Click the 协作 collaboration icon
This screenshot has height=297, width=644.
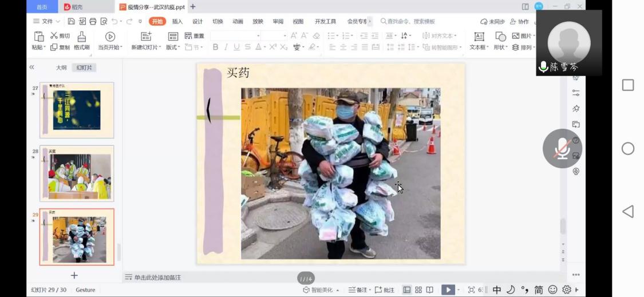tap(513, 21)
